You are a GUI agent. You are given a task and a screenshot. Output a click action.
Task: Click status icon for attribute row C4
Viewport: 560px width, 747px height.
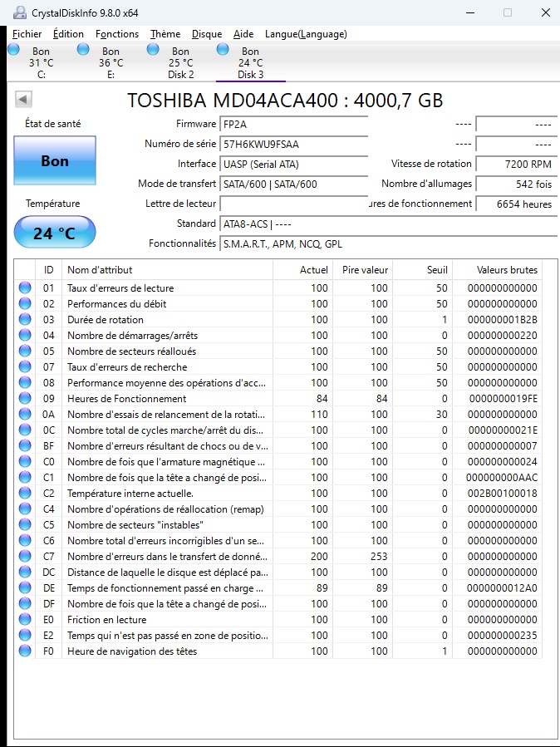25,509
